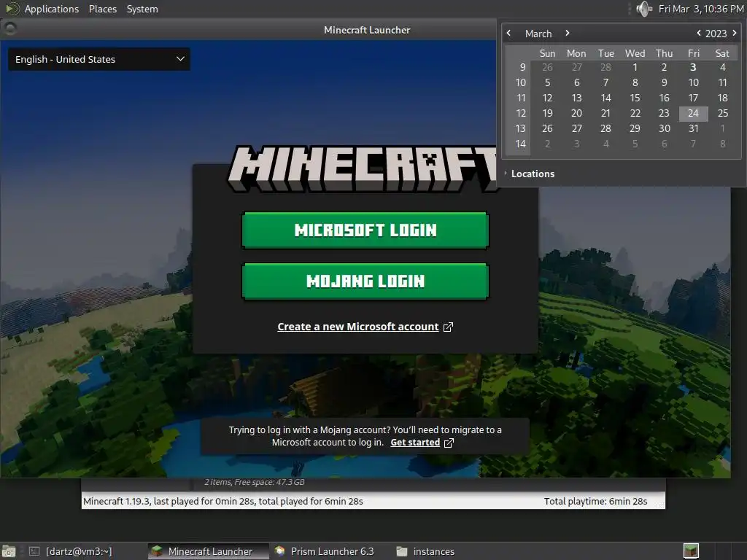Open the English - United States language dropdown

point(99,59)
